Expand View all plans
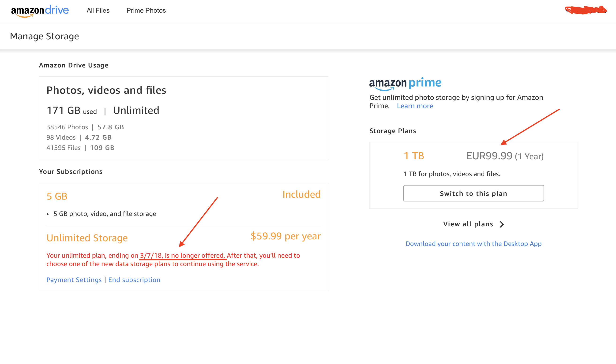The image size is (616, 364). click(x=468, y=224)
